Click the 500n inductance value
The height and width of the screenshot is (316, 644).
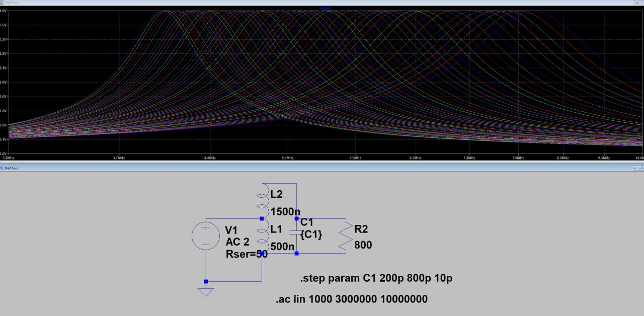click(x=283, y=247)
